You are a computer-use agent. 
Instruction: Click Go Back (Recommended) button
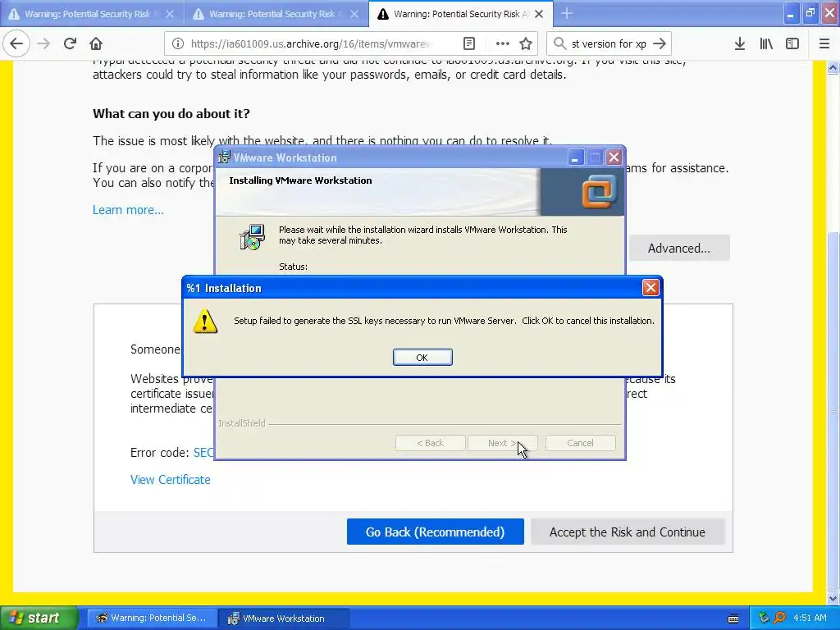pyautogui.click(x=435, y=532)
